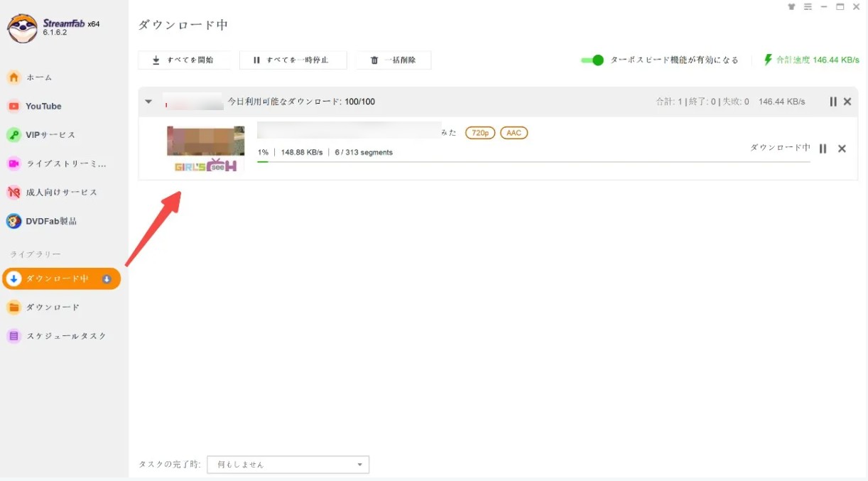
Task: Click the live streaming camera icon
Action: coord(13,164)
